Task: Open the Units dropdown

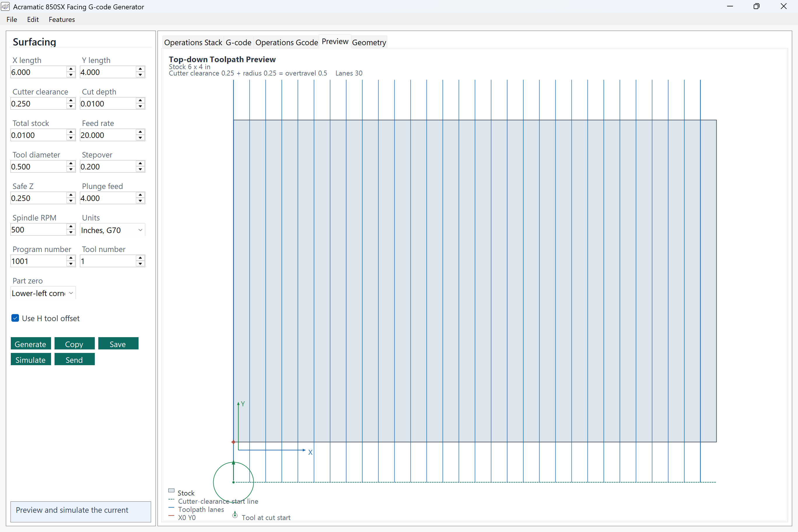Action: point(112,230)
